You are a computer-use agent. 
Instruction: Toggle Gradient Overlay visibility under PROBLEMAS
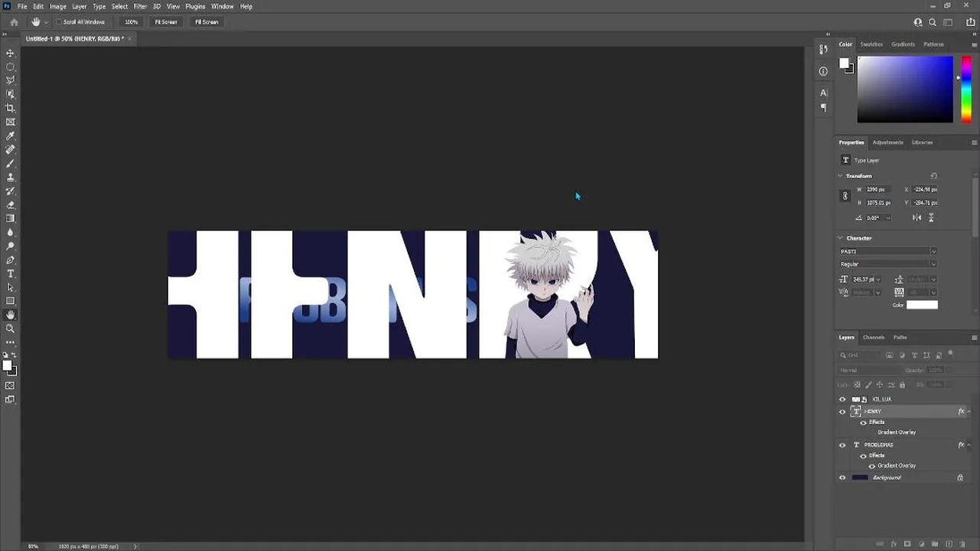[x=872, y=465]
